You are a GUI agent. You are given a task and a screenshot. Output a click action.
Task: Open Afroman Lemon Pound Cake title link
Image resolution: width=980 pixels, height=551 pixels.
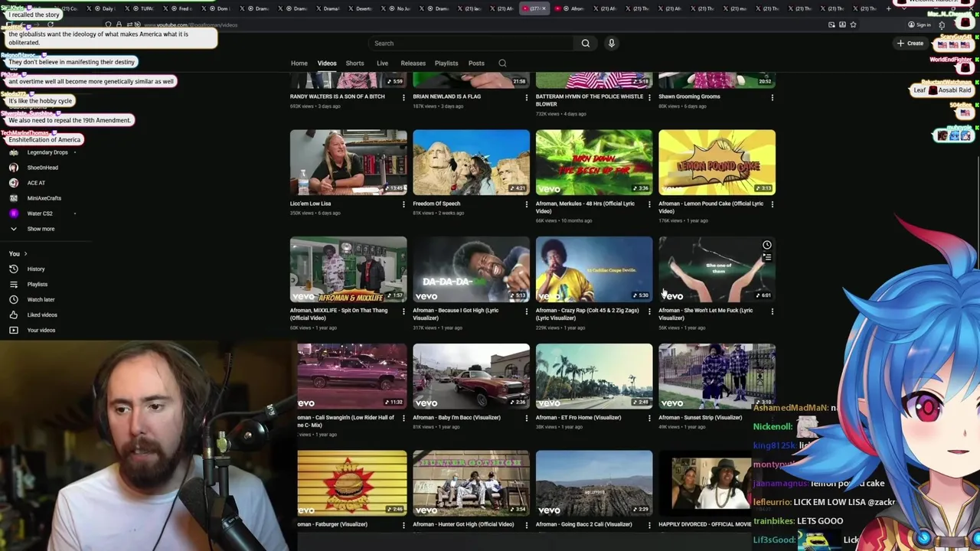point(710,207)
